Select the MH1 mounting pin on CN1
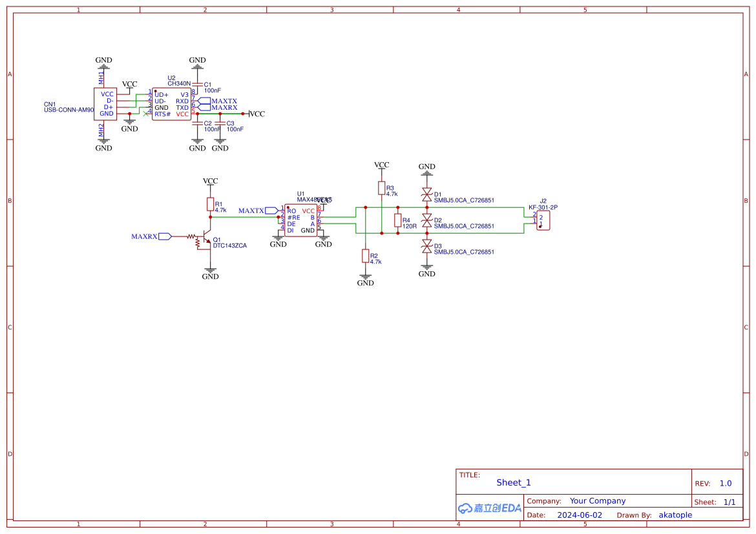The width and height of the screenshot is (756, 534). click(101, 77)
